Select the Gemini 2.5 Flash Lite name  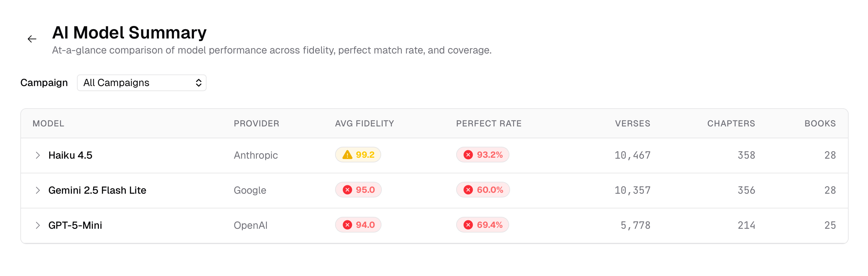[x=97, y=190]
